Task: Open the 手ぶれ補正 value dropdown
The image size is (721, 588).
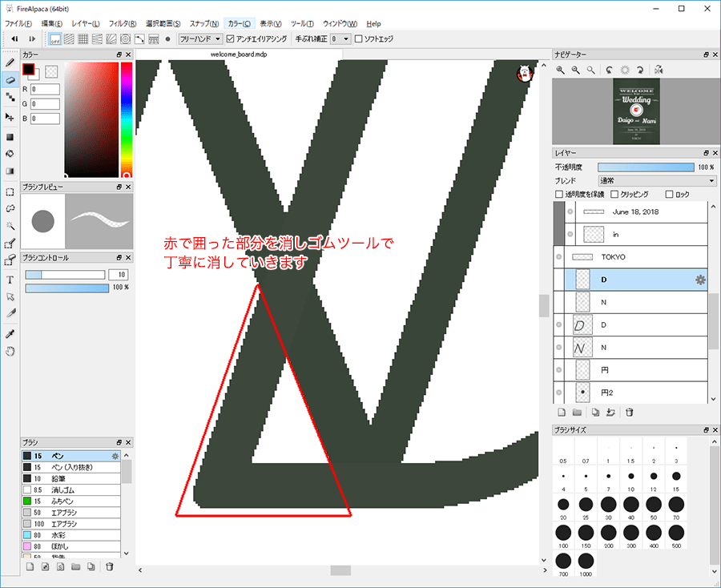Action: 340,38
